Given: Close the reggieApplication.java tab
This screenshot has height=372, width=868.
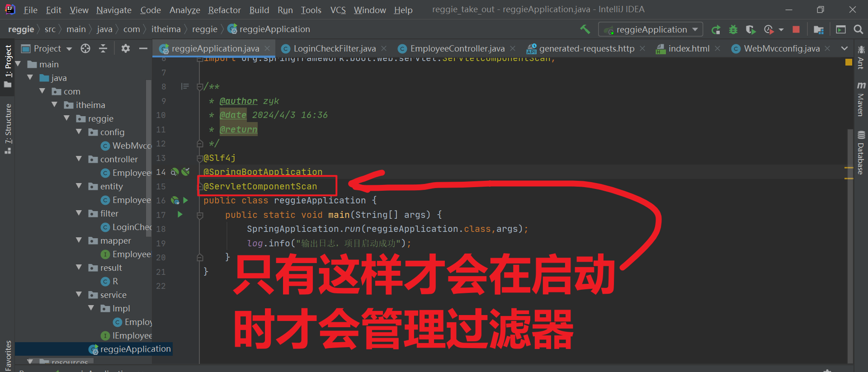Looking at the screenshot, I should pos(267,48).
